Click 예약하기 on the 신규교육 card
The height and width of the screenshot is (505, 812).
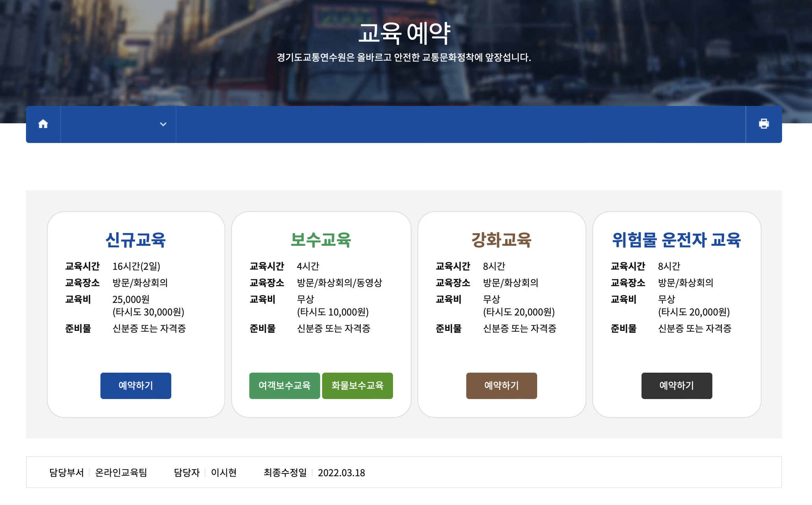[135, 386]
